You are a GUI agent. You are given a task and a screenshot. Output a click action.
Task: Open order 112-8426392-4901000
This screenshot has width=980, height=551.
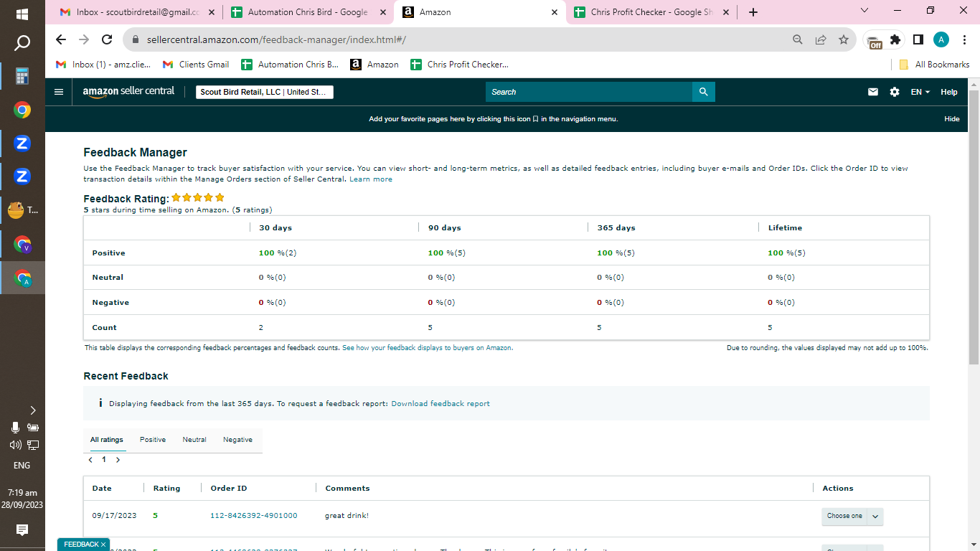(254, 516)
